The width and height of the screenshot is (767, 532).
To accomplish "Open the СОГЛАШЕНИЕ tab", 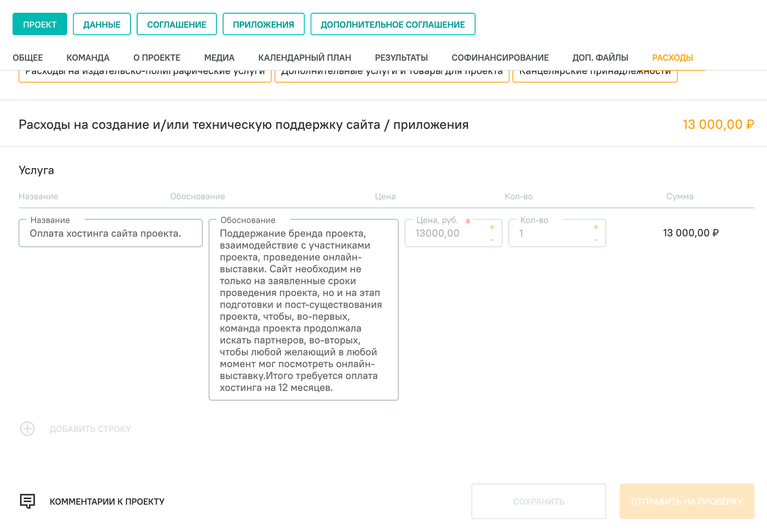I will click(x=177, y=24).
